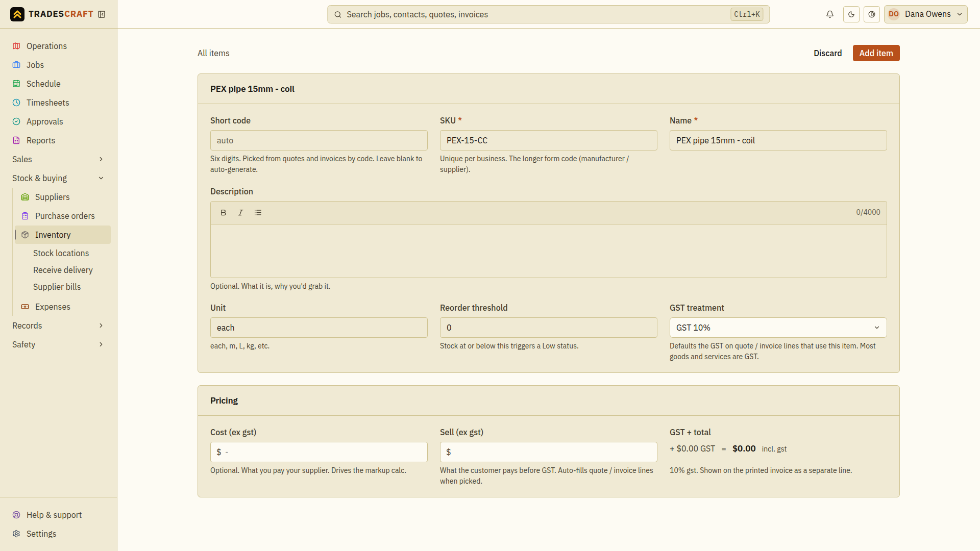Toggle the contrast theme icon

[872, 14]
